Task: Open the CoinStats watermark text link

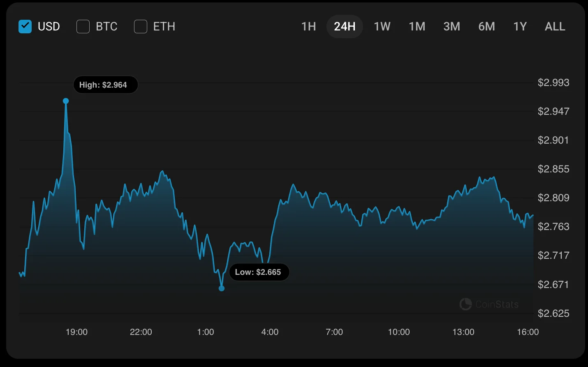Action: [497, 304]
